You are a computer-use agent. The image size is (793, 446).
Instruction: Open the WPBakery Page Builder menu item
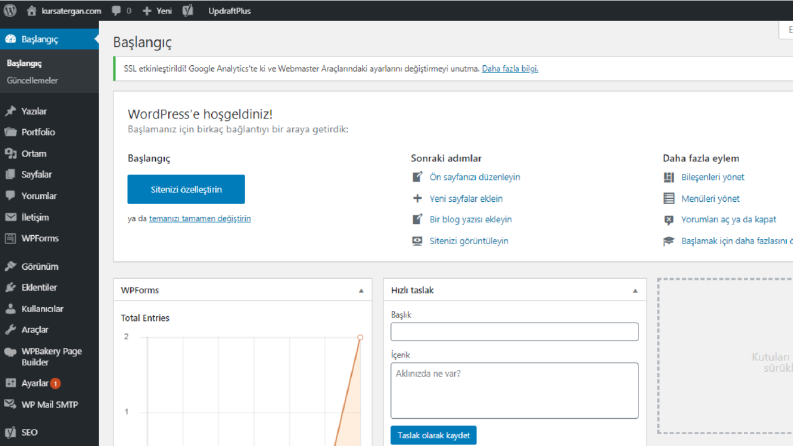point(52,356)
